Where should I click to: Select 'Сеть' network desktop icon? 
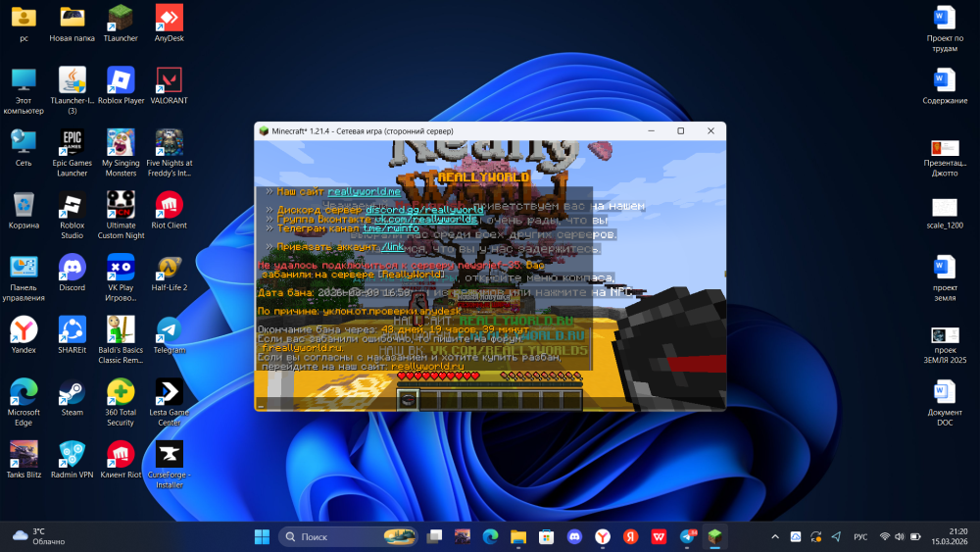[x=24, y=149]
